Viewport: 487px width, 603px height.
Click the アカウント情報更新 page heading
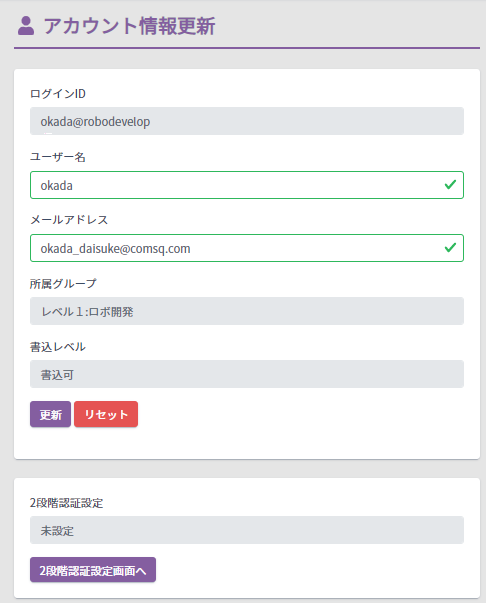pos(129,26)
